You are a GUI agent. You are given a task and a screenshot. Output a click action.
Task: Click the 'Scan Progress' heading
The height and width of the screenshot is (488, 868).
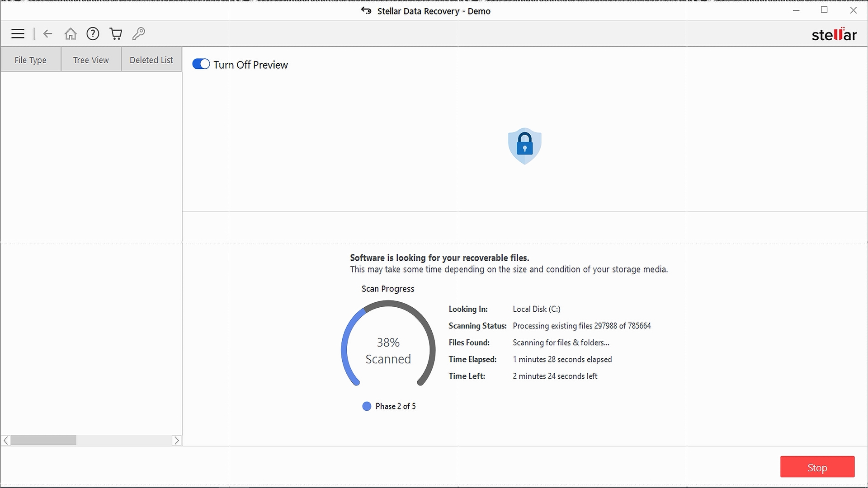tap(388, 289)
